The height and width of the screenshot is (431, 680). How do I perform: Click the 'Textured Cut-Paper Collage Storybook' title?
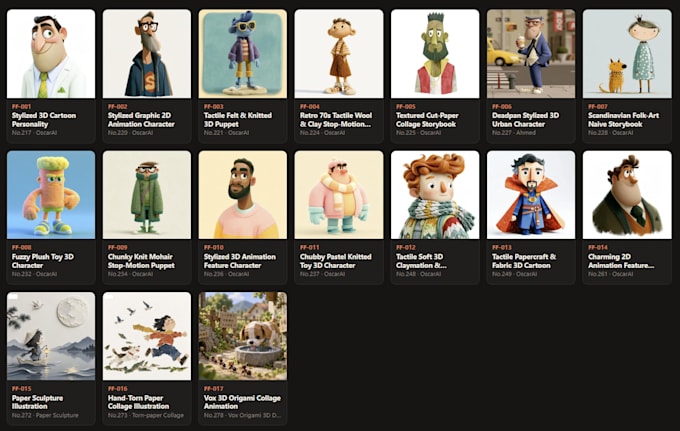coord(427,120)
